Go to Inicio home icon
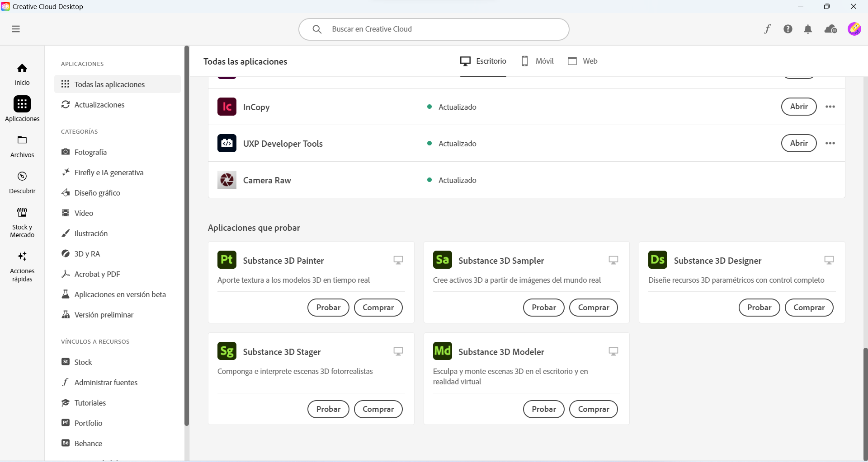 tap(22, 74)
